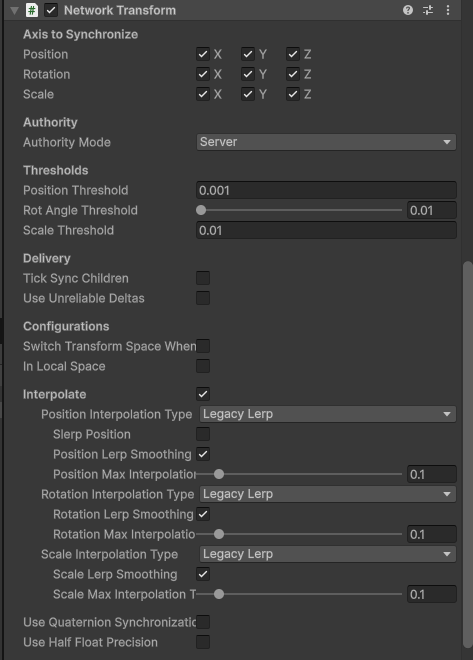This screenshot has width=473, height=660.
Task: Click the Scale Threshold value field
Action: (326, 230)
